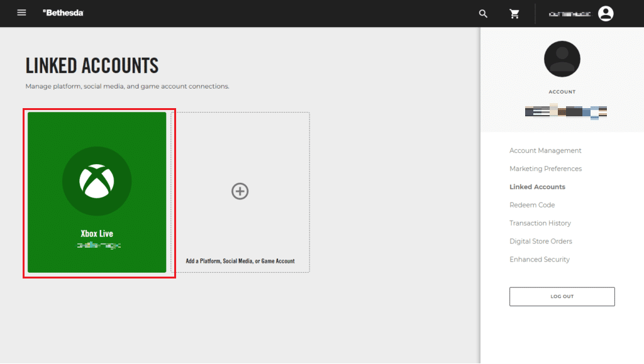The height and width of the screenshot is (364, 644).
Task: Click the LOG OUT button
Action: (562, 296)
